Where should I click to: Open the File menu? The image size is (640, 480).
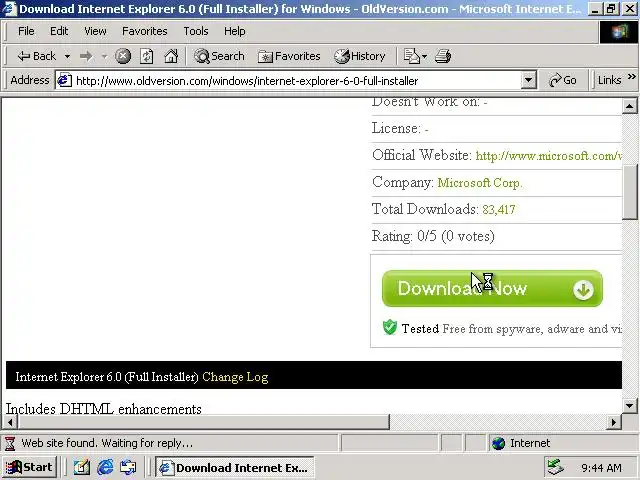(26, 31)
